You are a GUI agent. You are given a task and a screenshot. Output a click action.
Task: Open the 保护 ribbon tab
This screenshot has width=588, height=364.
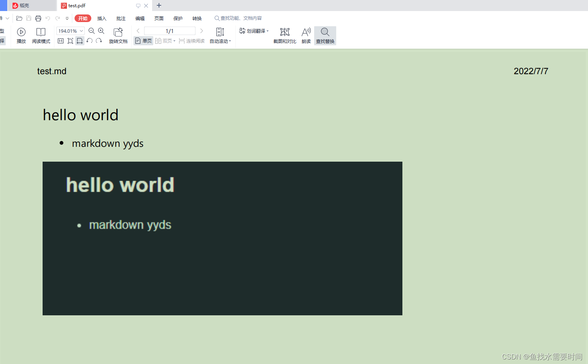(178, 18)
